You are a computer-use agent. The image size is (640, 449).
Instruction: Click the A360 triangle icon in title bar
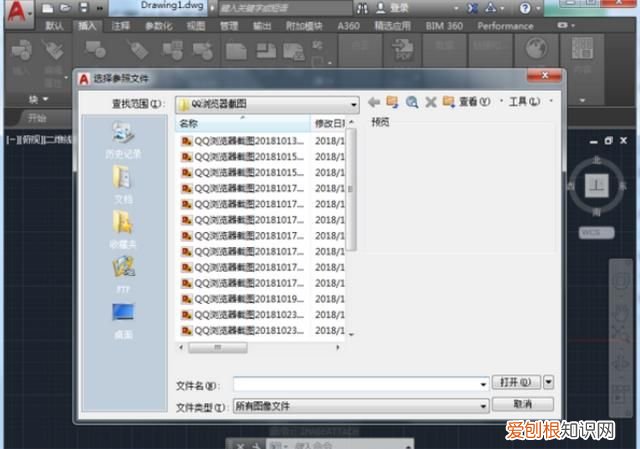tap(491, 8)
